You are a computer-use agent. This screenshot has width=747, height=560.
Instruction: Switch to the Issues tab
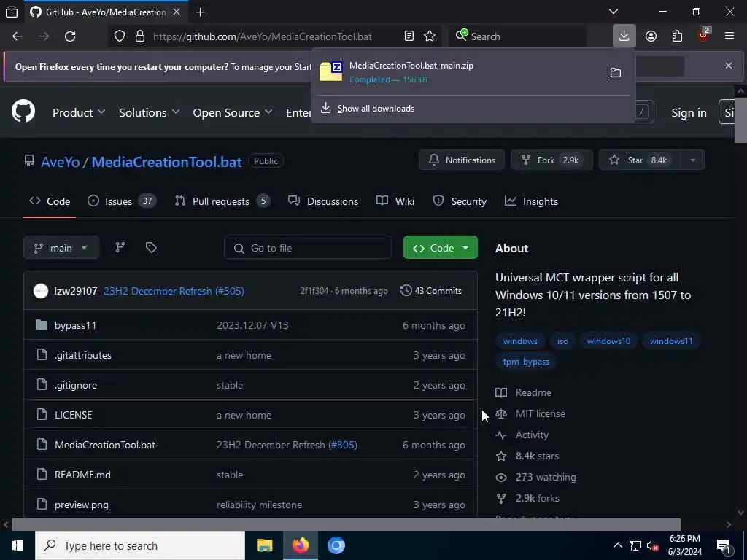click(x=122, y=201)
